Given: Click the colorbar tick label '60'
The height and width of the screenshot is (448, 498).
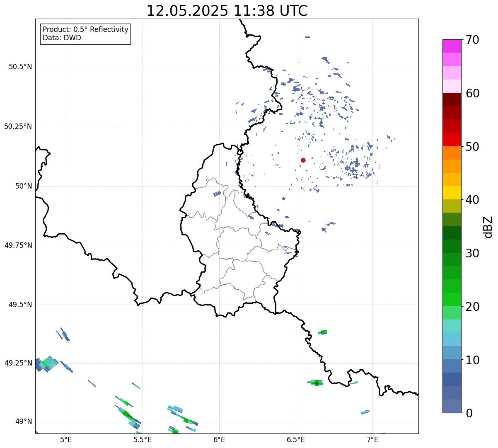Looking at the screenshot, I should (x=472, y=93).
